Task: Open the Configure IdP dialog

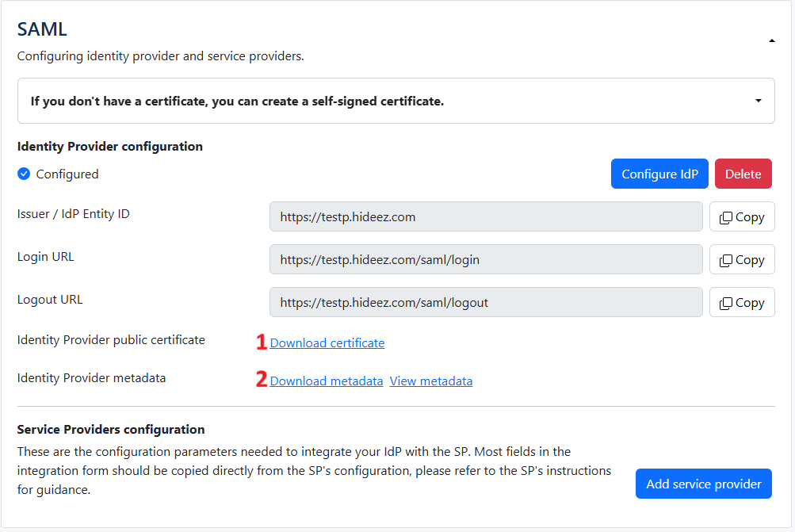Action: point(659,174)
